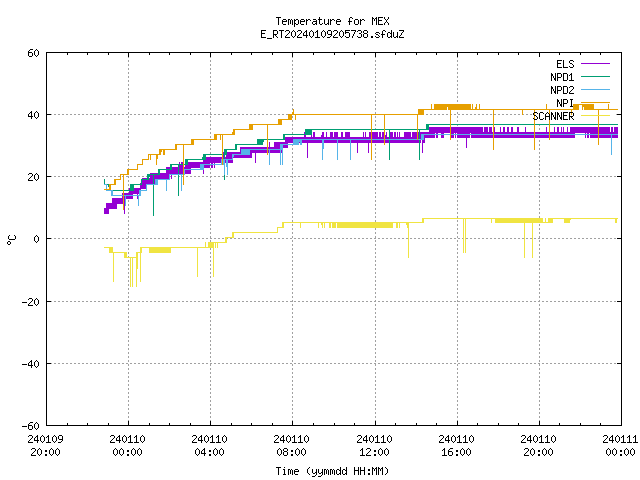The image size is (640, 480).
Task: Click the x-axis label 240110 12:00
Action: pyautogui.click(x=374, y=446)
